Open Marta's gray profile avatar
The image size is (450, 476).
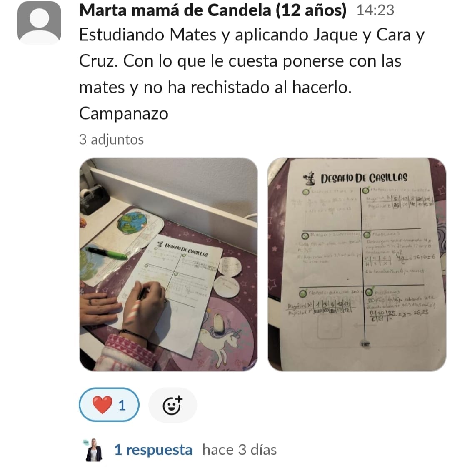point(40,23)
